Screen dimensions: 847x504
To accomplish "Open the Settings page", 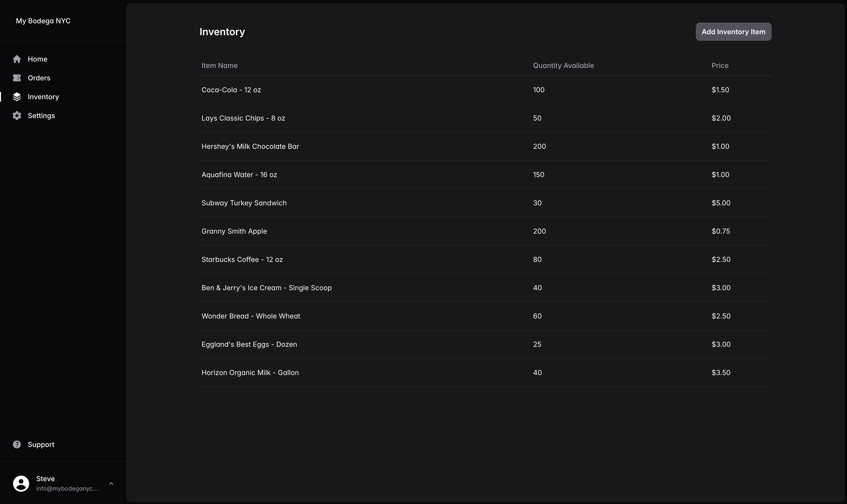I will click(41, 116).
